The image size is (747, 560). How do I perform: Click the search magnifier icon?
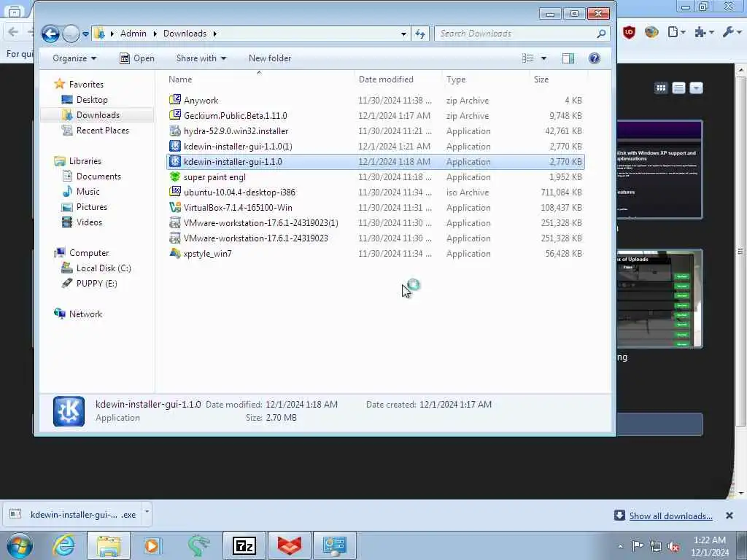tap(601, 34)
